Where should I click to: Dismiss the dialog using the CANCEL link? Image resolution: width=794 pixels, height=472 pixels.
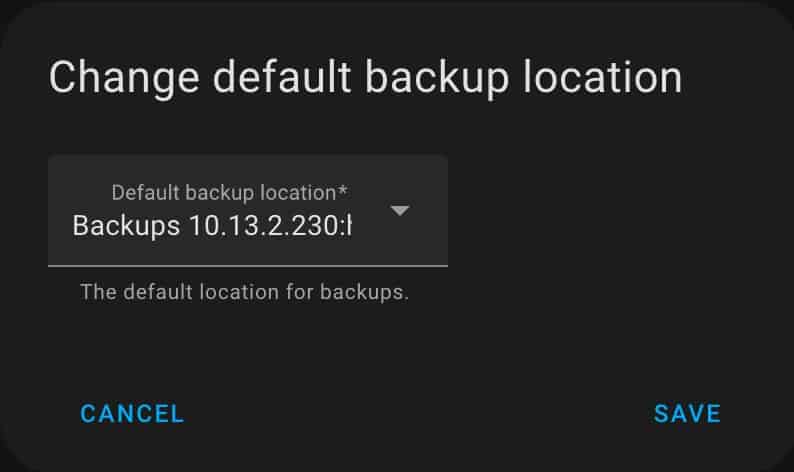(x=132, y=414)
